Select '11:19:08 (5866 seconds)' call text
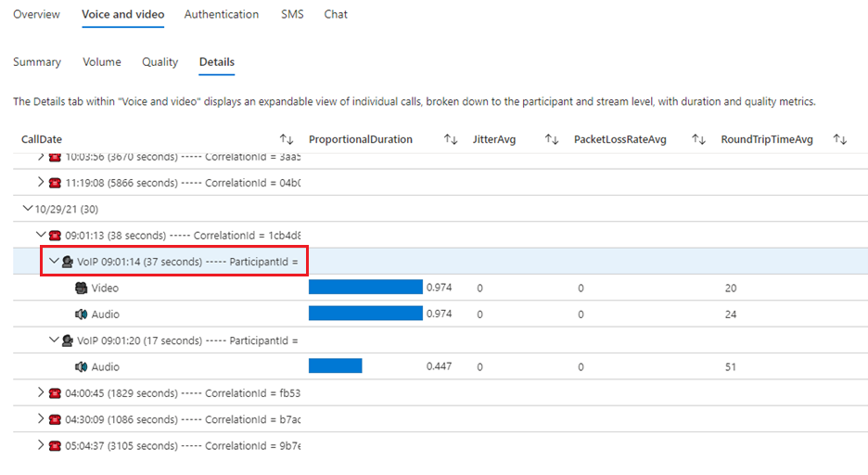 (121, 183)
